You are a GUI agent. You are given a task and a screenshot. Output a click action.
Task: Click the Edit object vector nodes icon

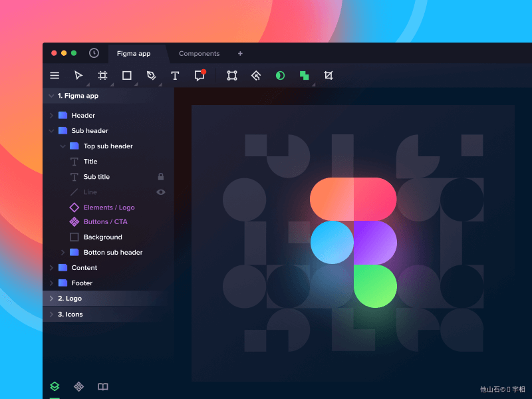tap(232, 75)
